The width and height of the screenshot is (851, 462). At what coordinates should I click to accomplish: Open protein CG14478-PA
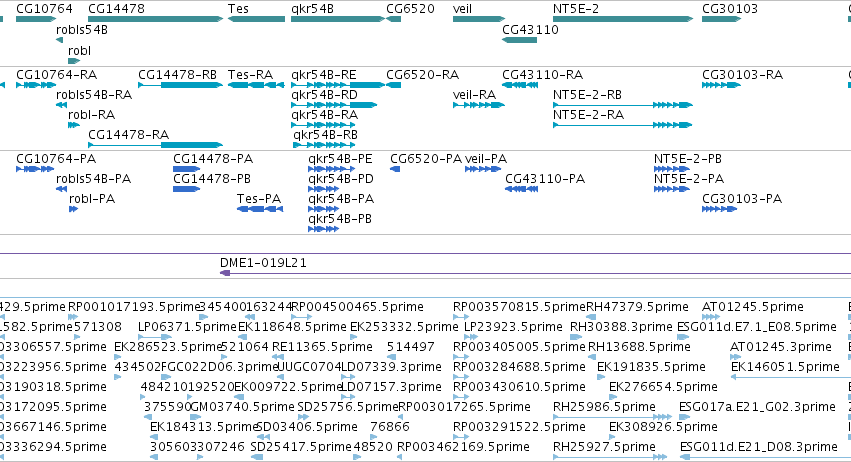(213, 159)
